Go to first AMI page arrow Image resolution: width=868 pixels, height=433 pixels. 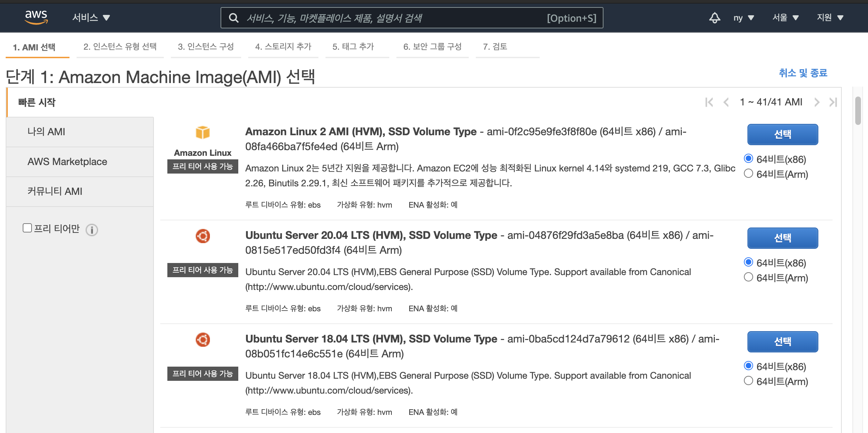click(x=709, y=102)
